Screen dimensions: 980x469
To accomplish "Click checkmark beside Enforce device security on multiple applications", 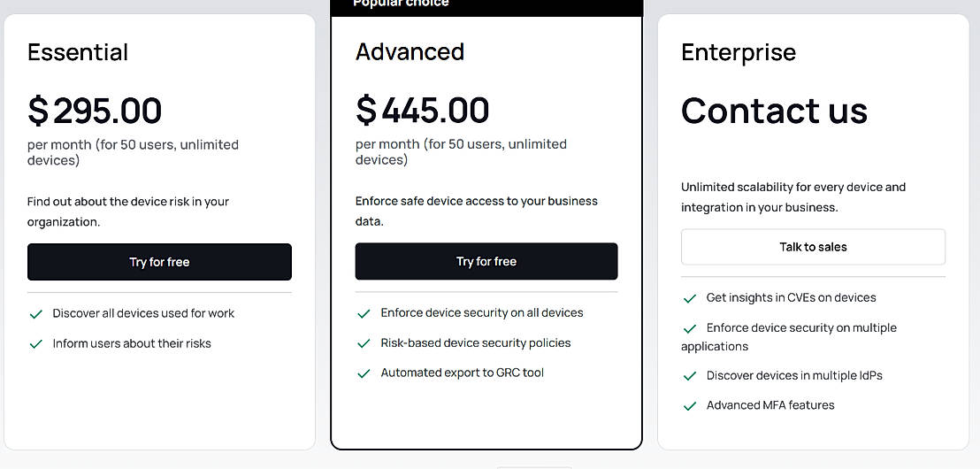I will pos(690,329).
